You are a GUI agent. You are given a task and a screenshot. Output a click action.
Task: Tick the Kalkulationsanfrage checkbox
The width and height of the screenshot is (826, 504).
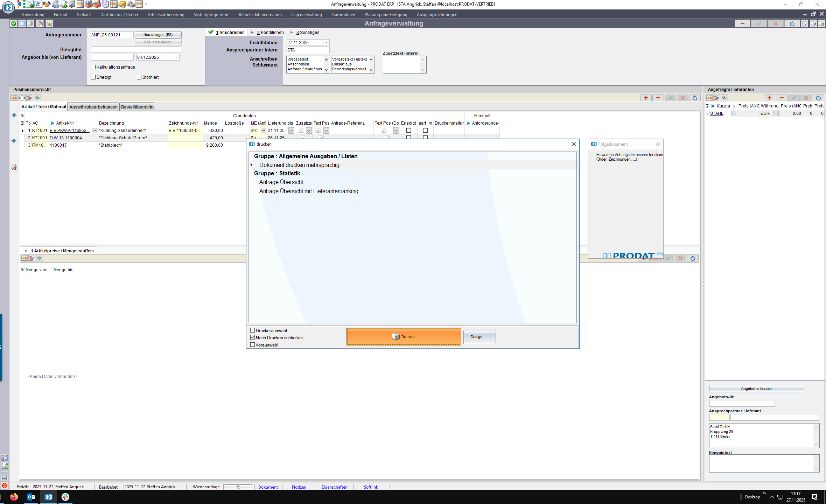tap(93, 67)
